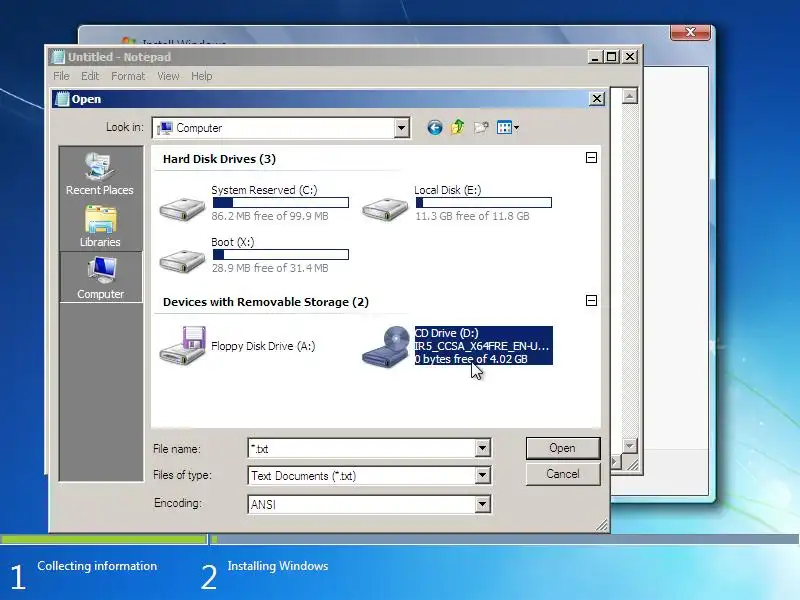The width and height of the screenshot is (800, 600).
Task: Select the Boot (X:) drive icon
Action: (x=182, y=260)
